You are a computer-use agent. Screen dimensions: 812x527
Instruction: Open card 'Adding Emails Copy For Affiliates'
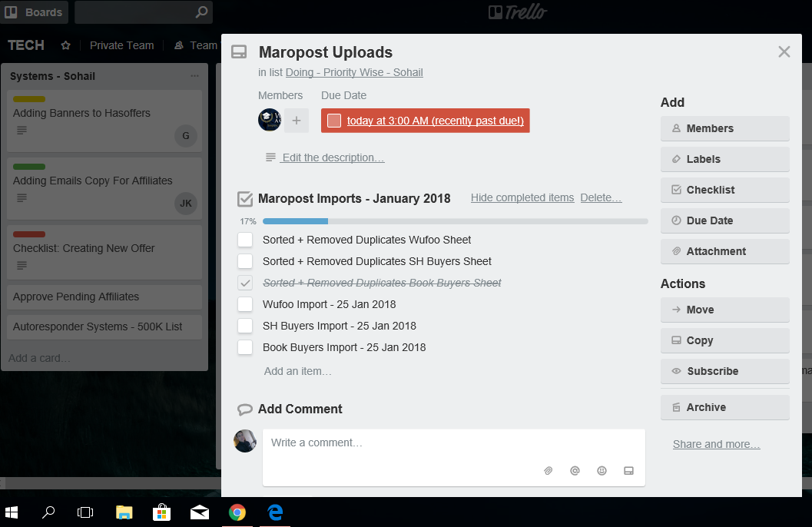104,188
